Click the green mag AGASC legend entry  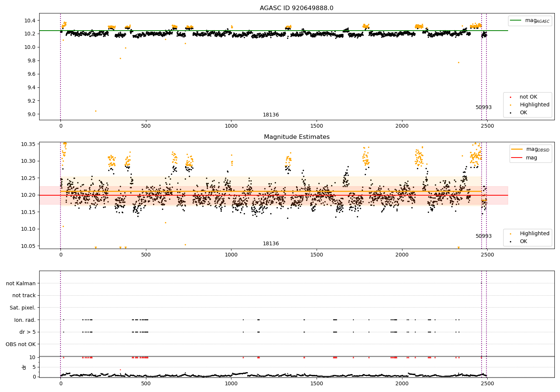[530, 21]
